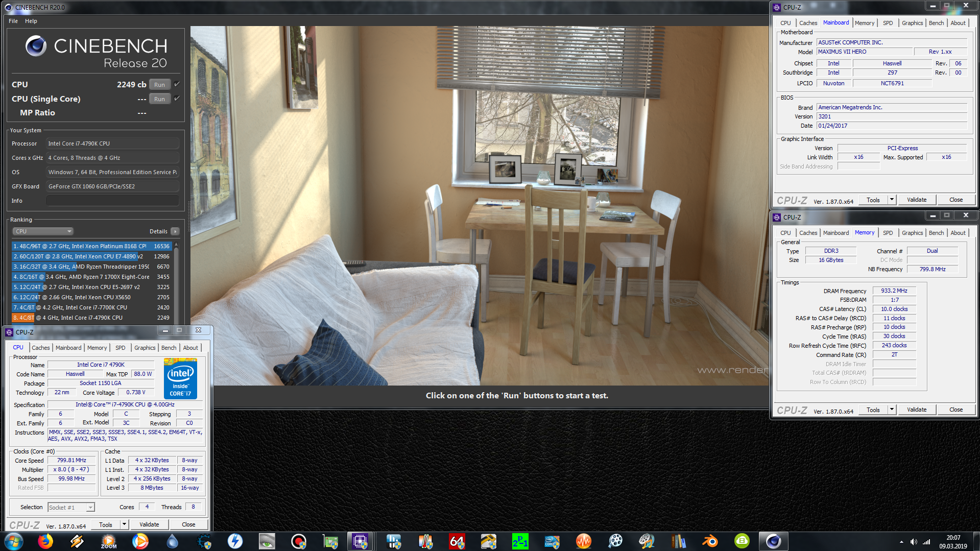This screenshot has width=980, height=551.
Task: Open Memory tab in bottom-left CPU-Z window
Action: coord(97,348)
